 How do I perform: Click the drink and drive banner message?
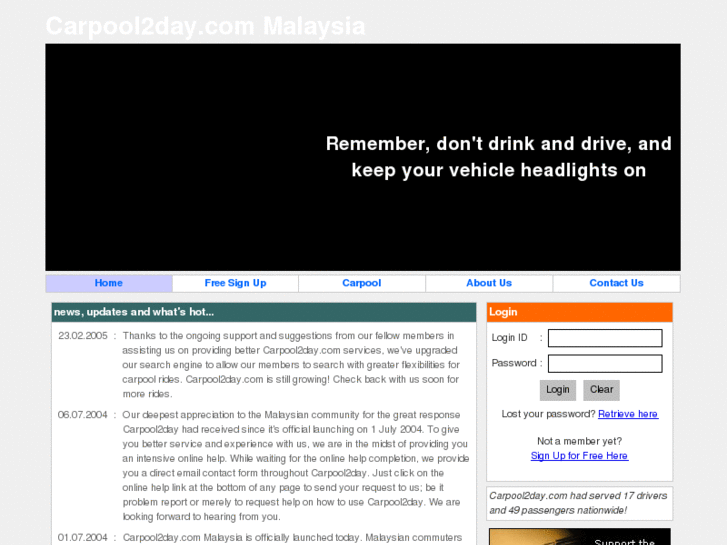click(x=499, y=157)
